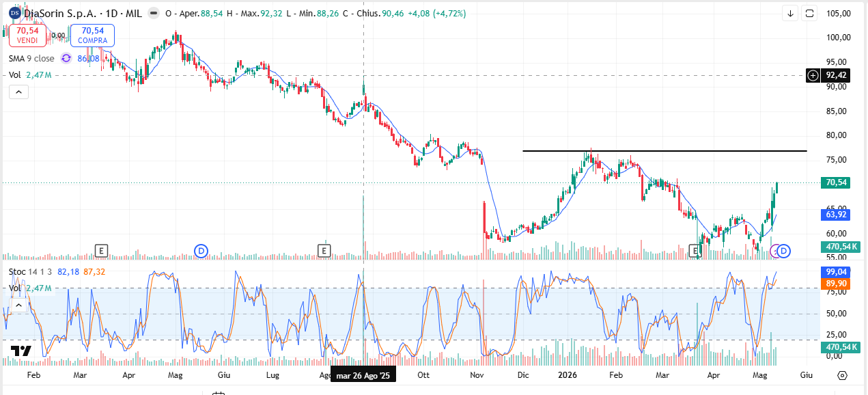
Task: Select the Stoc 14 1 3 indicator legend
Action: (x=29, y=272)
